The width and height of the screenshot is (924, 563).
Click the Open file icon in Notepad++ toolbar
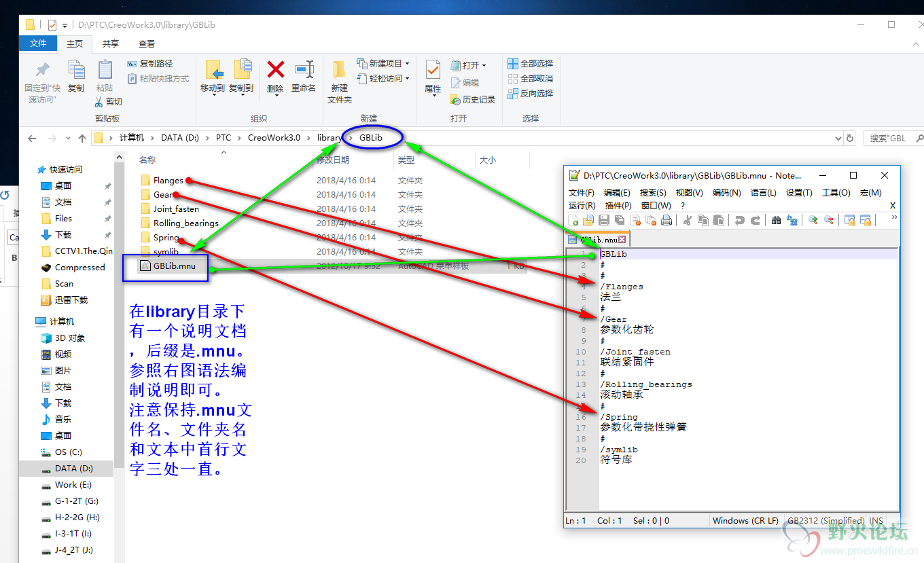[x=588, y=220]
